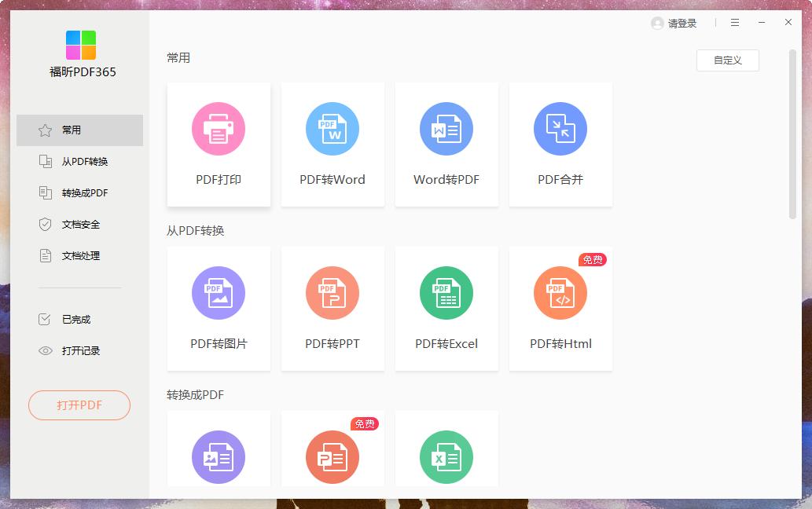Close the 福昕PDF365 window
The height and width of the screenshot is (509, 812).
(x=788, y=22)
